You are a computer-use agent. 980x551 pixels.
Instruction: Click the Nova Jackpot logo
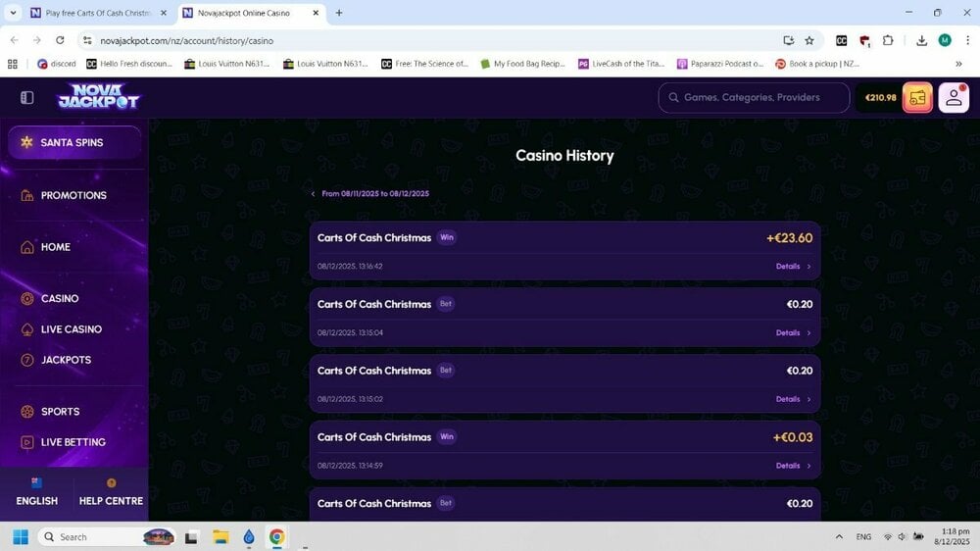pyautogui.click(x=98, y=97)
